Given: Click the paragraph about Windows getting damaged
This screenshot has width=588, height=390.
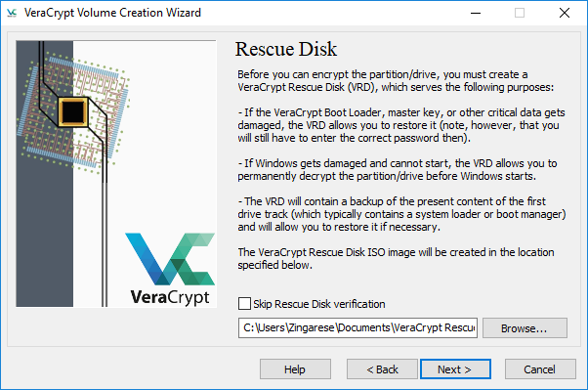Looking at the screenshot, I should [x=398, y=170].
